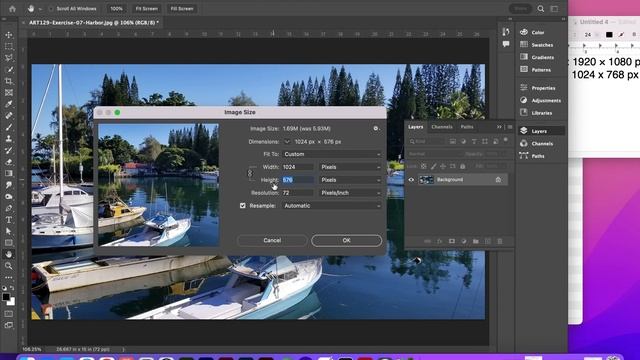Open the Adjustments panel icon

(524, 100)
